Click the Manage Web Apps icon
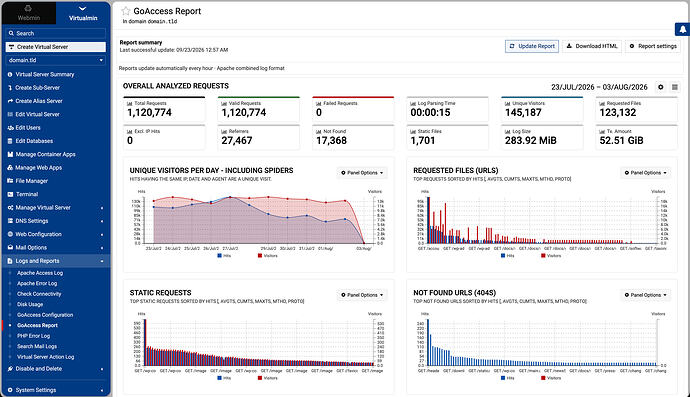This screenshot has height=397, width=690. coord(10,168)
